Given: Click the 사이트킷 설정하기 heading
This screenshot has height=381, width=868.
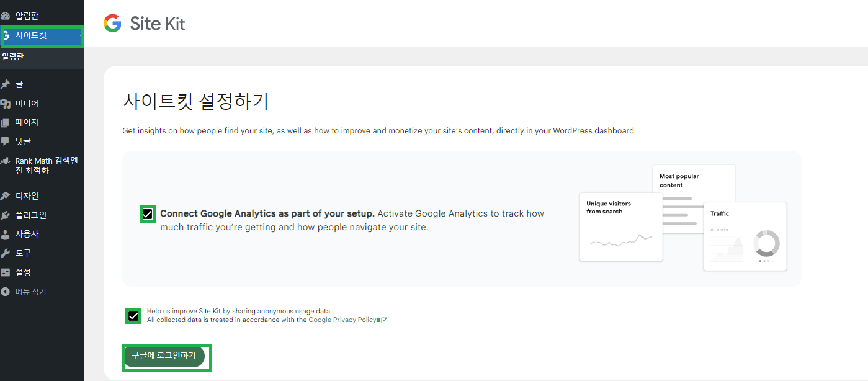Looking at the screenshot, I should [195, 101].
